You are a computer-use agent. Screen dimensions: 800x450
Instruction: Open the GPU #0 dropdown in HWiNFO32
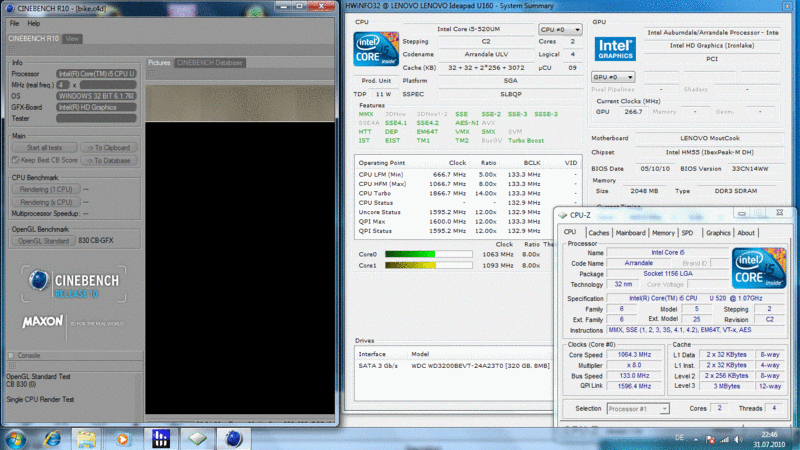613,77
